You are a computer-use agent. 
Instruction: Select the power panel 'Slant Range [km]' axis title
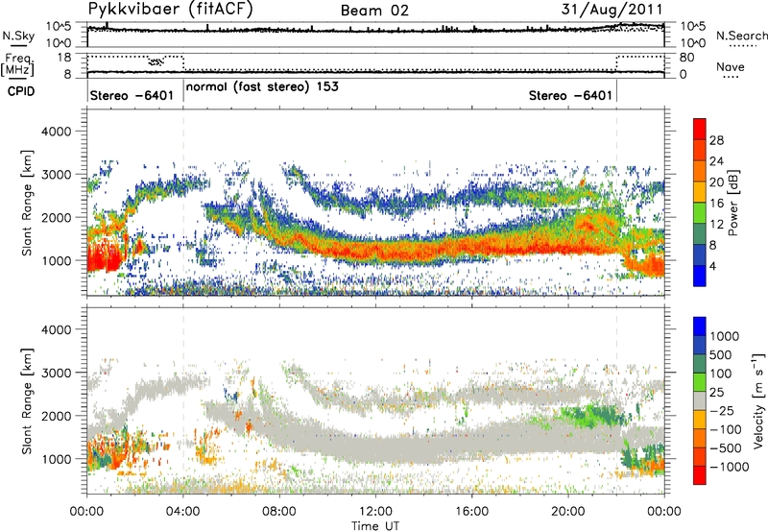pos(27,203)
